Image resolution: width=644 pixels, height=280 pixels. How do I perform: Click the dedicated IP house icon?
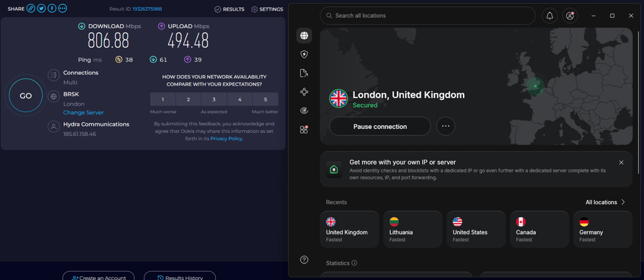(334, 169)
